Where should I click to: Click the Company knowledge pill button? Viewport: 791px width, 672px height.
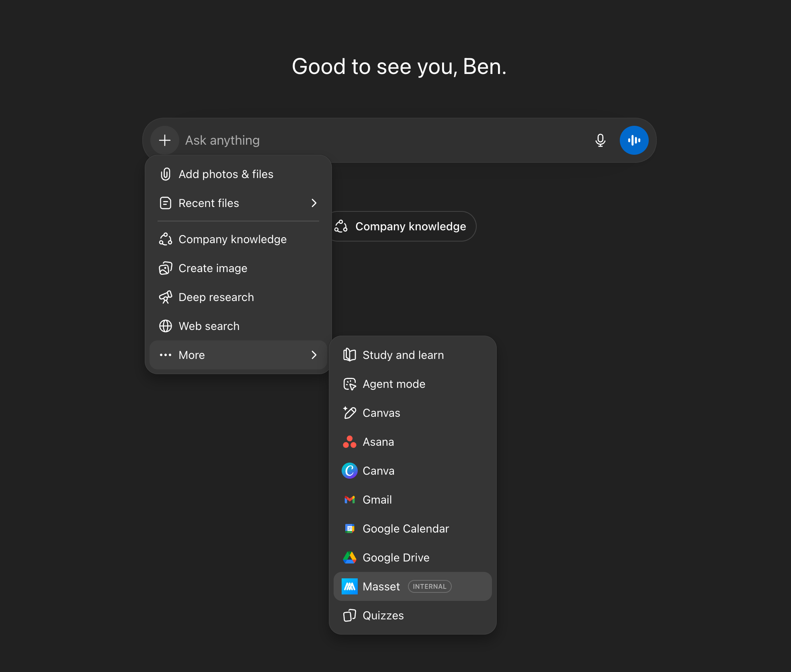point(403,226)
